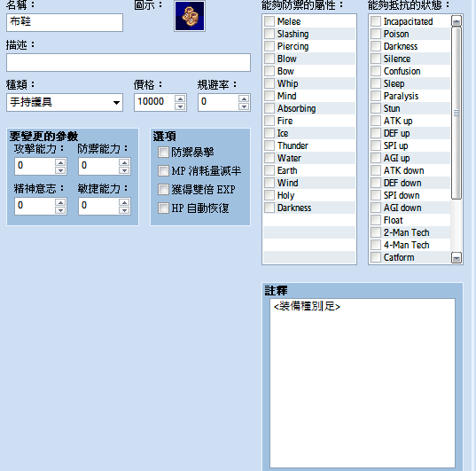The width and height of the screenshot is (476, 471).
Task: Check the 4-Man Tech state checkbox
Action: click(x=376, y=245)
